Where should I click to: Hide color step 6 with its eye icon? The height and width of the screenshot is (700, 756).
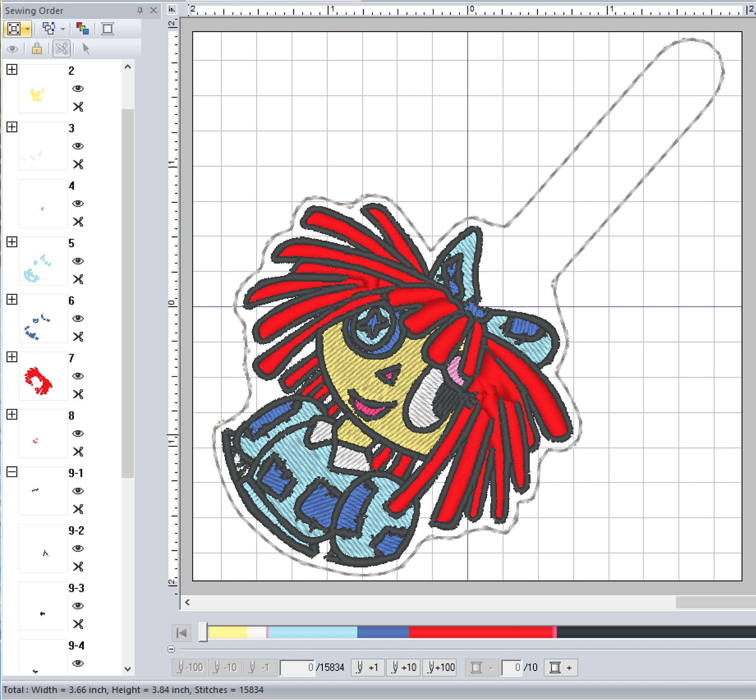click(78, 318)
